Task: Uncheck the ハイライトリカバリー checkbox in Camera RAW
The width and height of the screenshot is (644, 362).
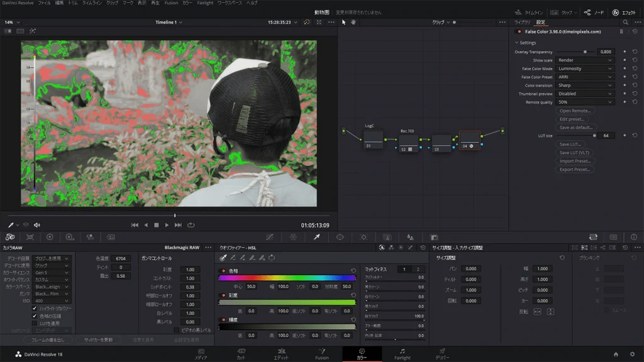Action: (x=35, y=309)
